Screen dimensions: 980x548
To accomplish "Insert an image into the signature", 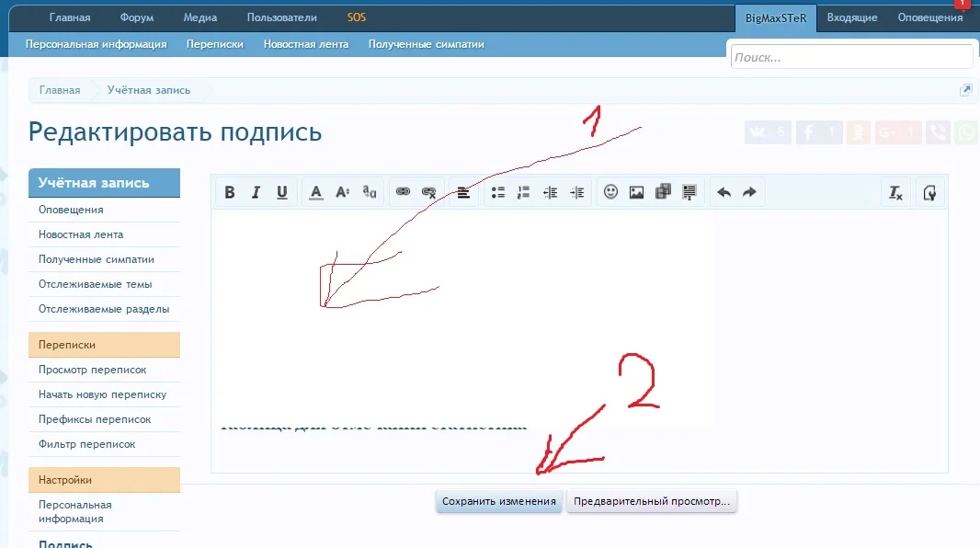I will coord(634,192).
